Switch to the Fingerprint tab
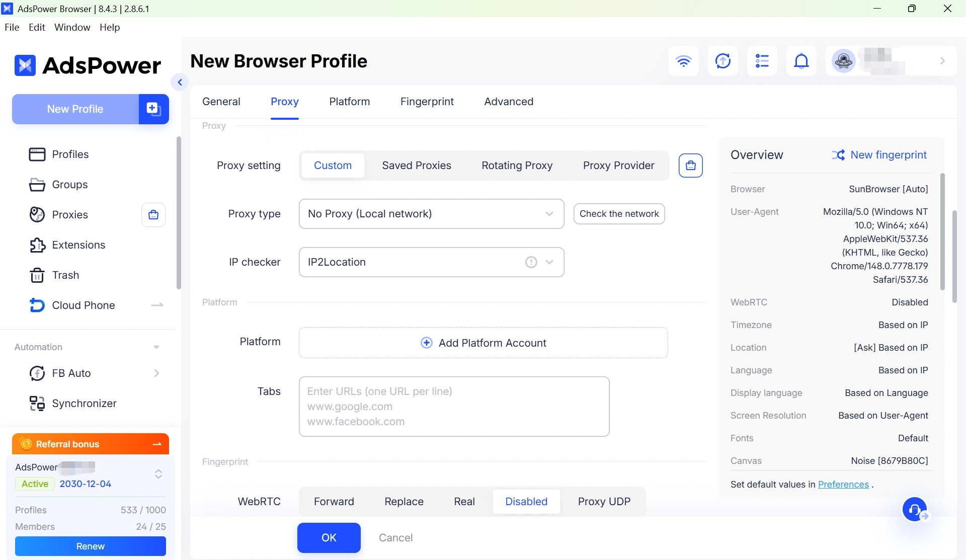 click(427, 102)
